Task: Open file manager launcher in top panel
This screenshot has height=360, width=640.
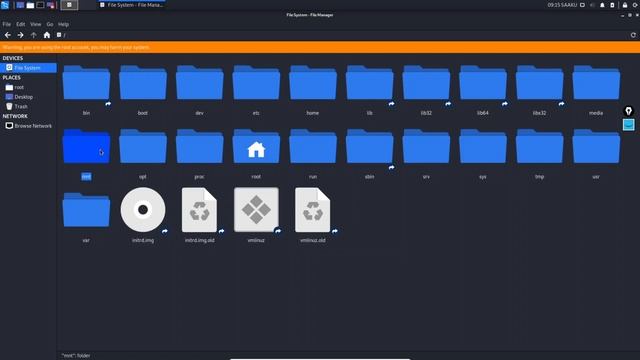Action: pyautogui.click(x=30, y=5)
